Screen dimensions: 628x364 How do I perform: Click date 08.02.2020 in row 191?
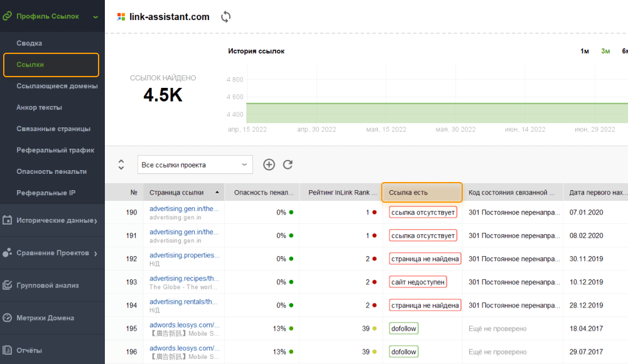click(x=587, y=235)
